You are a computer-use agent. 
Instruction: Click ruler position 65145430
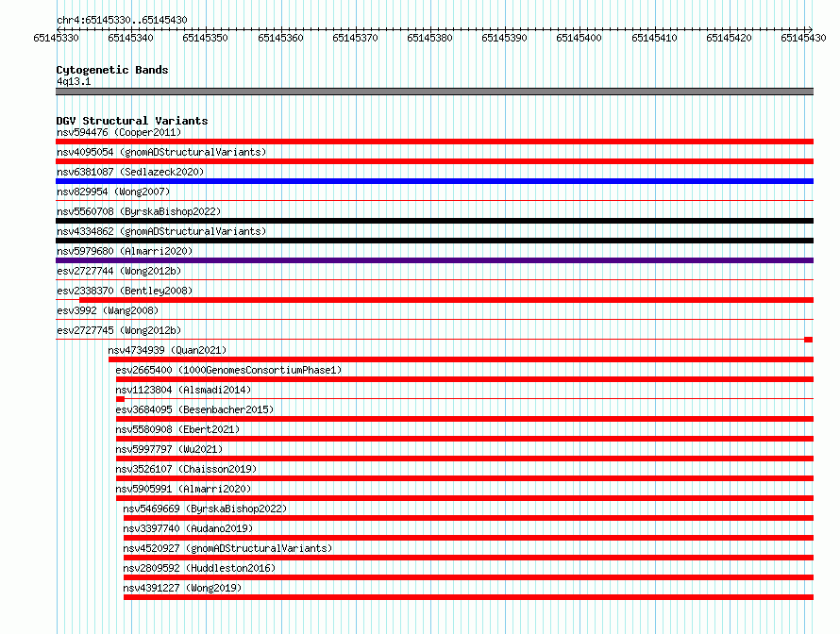tap(803, 38)
